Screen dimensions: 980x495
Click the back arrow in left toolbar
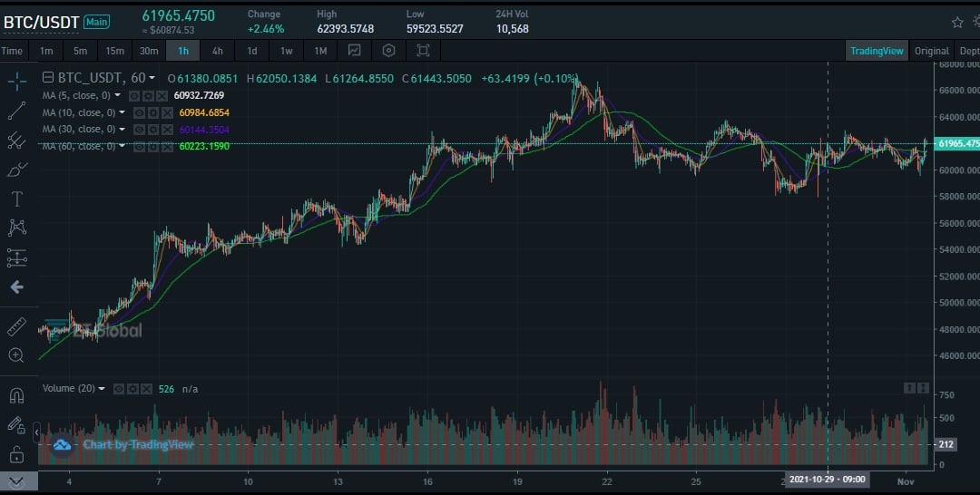point(17,287)
